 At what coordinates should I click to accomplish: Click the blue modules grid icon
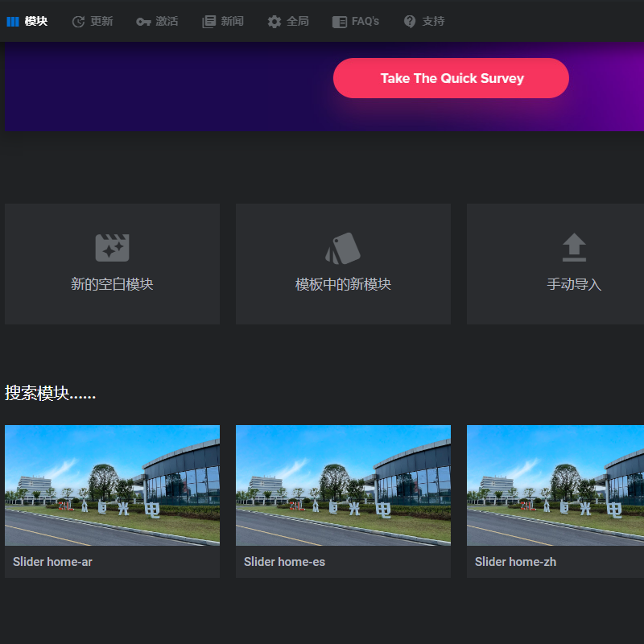13,22
